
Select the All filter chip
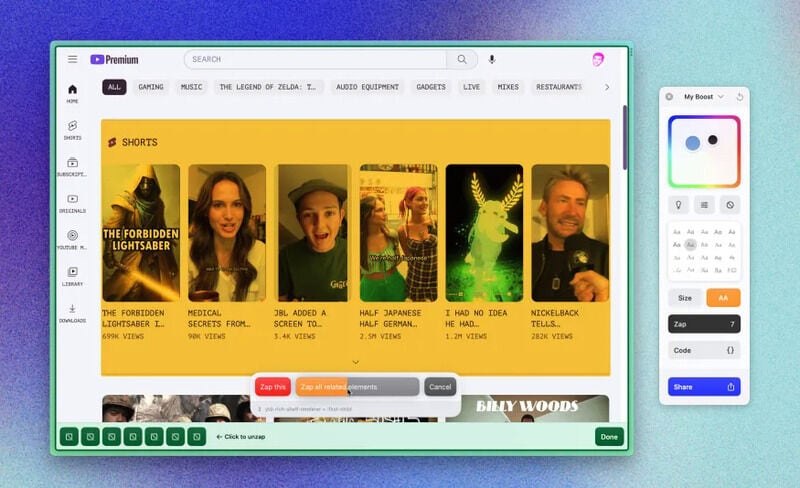pyautogui.click(x=114, y=87)
